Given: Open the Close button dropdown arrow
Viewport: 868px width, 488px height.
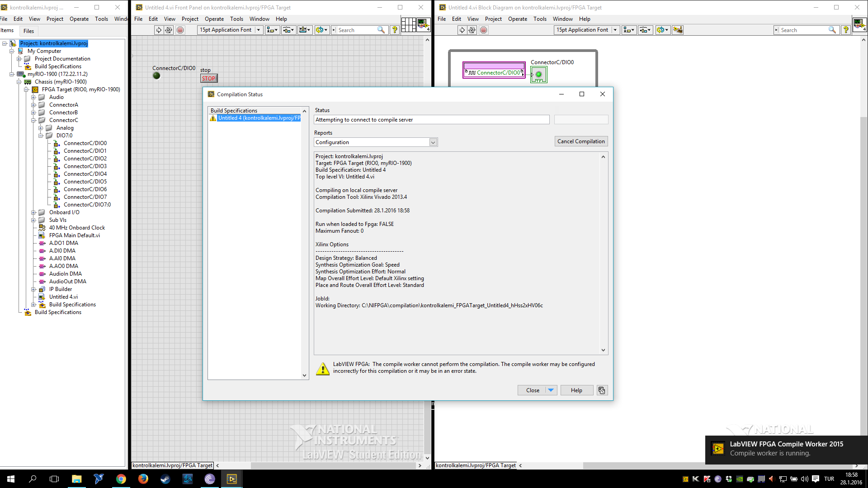Looking at the screenshot, I should coord(551,390).
